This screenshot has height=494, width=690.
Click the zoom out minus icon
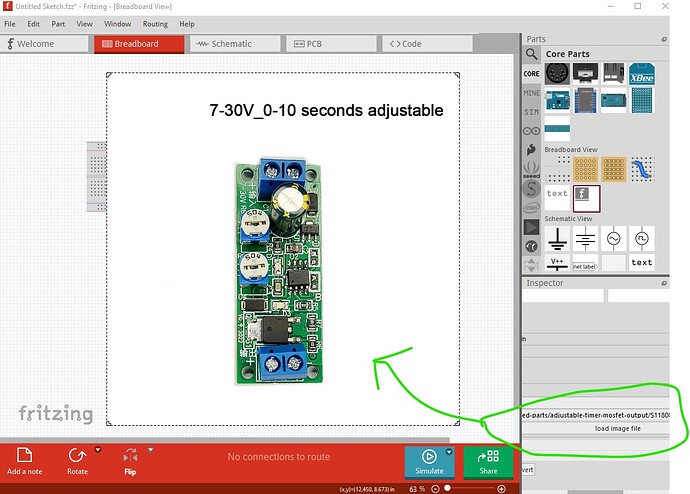(x=435, y=489)
